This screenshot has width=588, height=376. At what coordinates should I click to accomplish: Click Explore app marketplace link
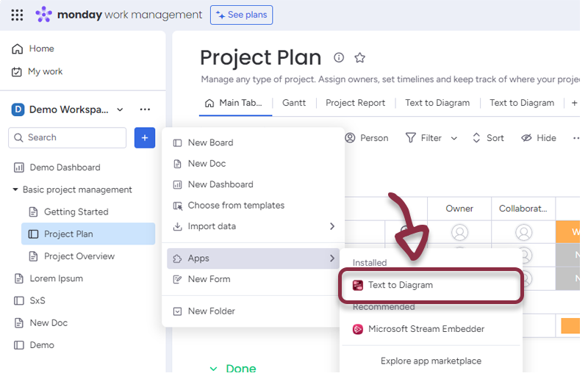(431, 361)
